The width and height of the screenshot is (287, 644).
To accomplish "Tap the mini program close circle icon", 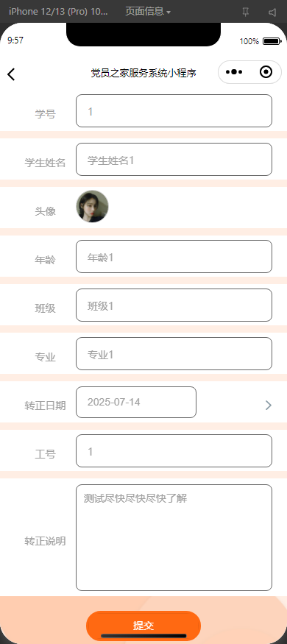I will (266, 72).
